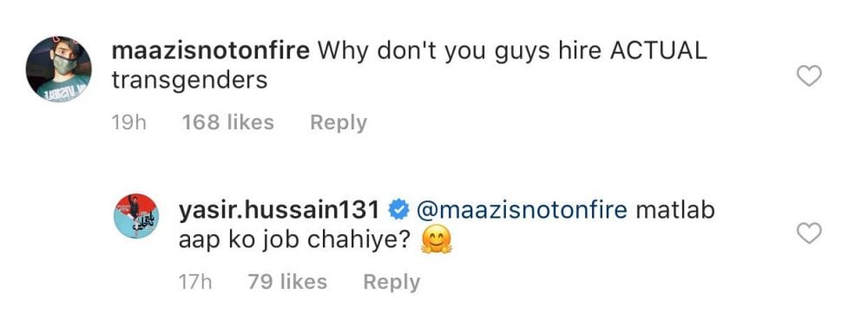Click the 19h timestamp
Viewport: 868px width, 335px height.
point(129,122)
